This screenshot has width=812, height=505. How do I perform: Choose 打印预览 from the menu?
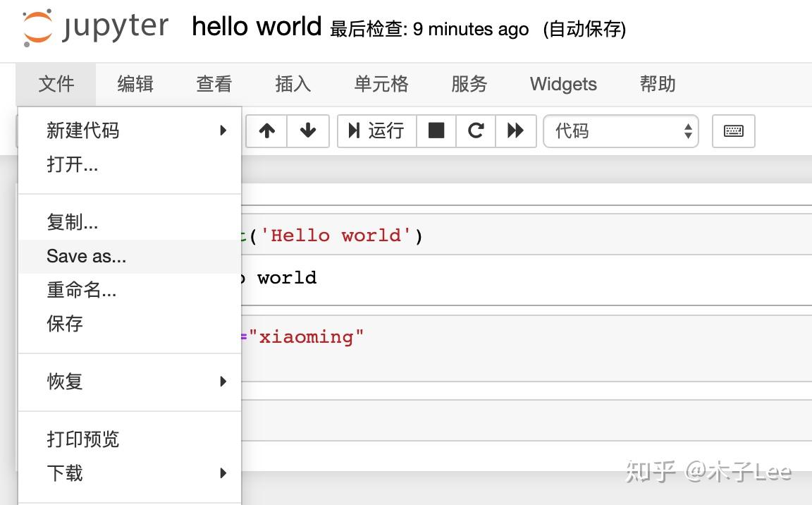point(82,439)
